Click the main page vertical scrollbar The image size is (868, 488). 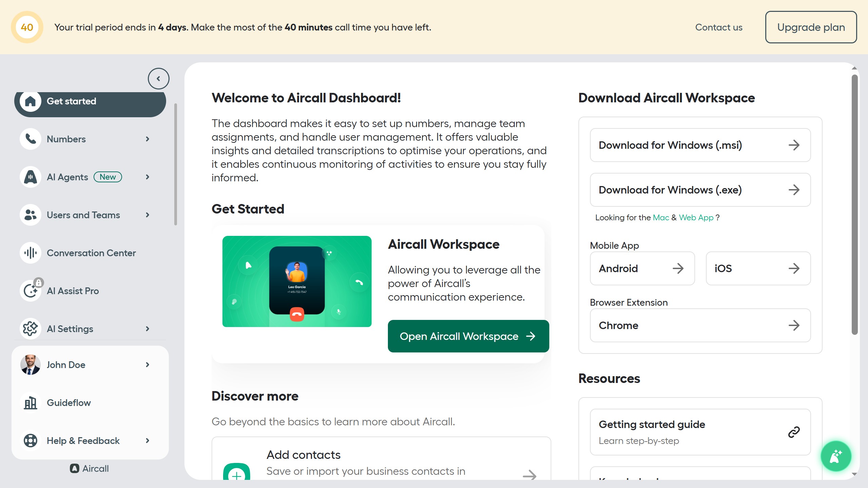(x=854, y=205)
